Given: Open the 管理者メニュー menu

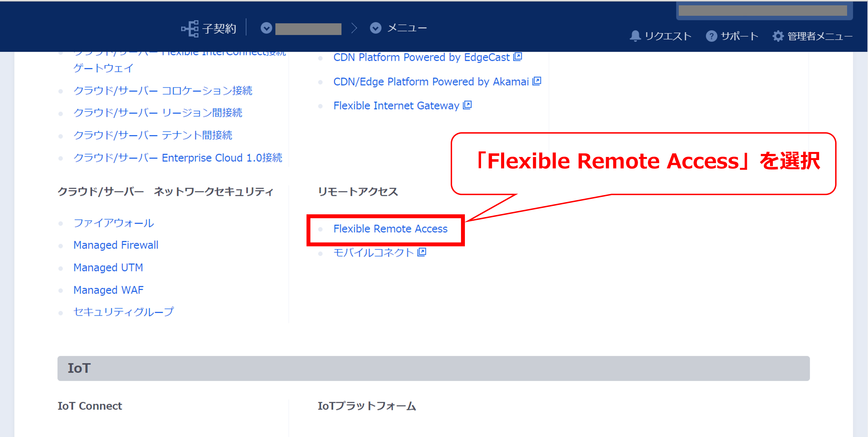Looking at the screenshot, I should click(820, 36).
